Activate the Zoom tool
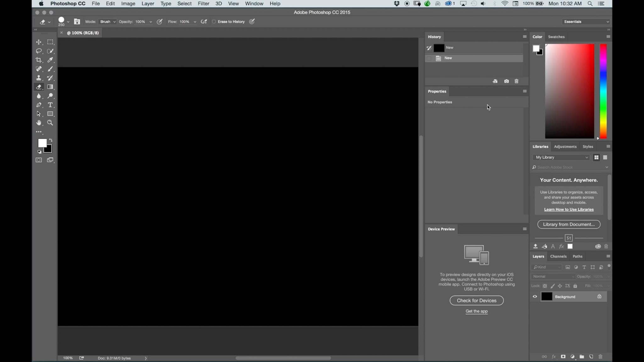 [50, 123]
